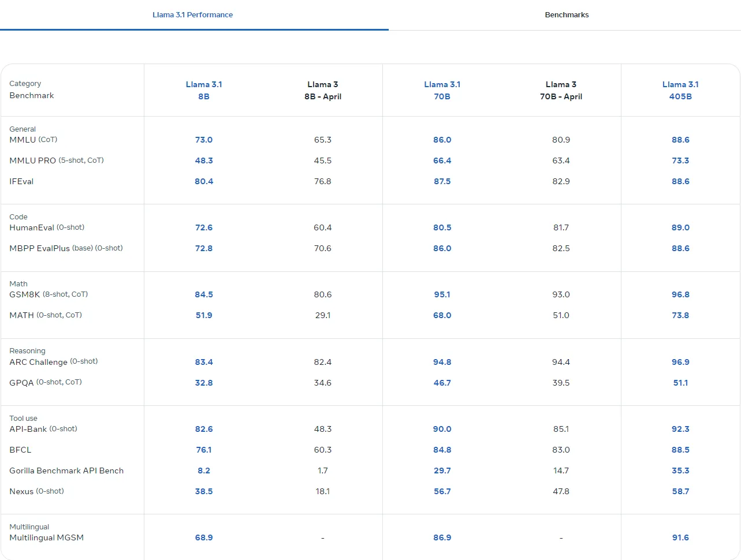The height and width of the screenshot is (560, 741).
Task: Click the 35.3 Gorilla Benchmark score
Action: pos(680,471)
